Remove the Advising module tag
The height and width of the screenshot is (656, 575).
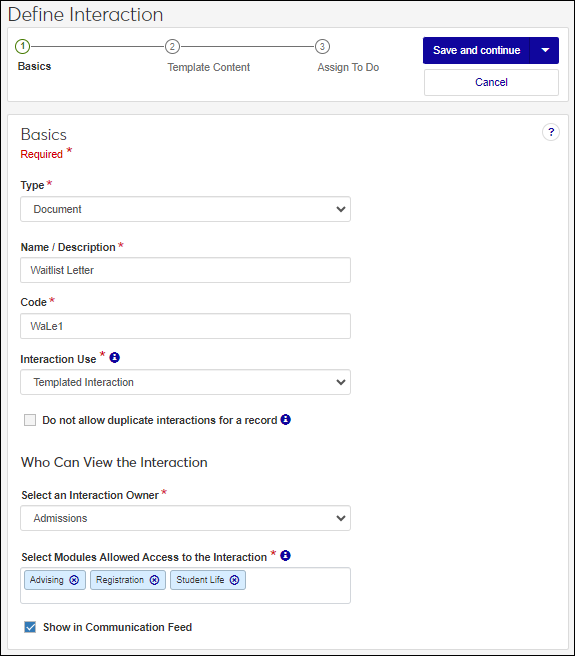[x=74, y=580]
